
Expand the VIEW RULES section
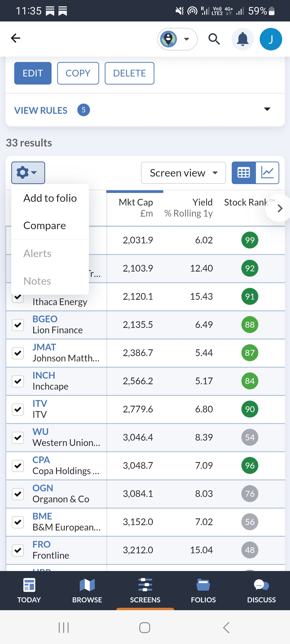click(x=145, y=110)
